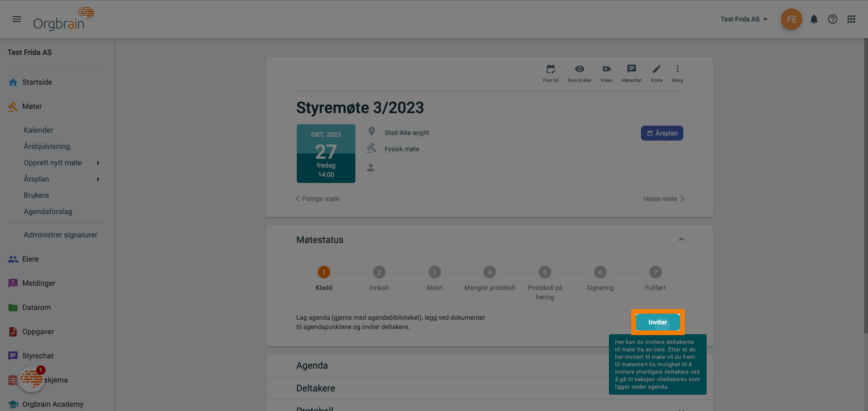Open Orgbrain Academy in sidebar

(x=53, y=404)
